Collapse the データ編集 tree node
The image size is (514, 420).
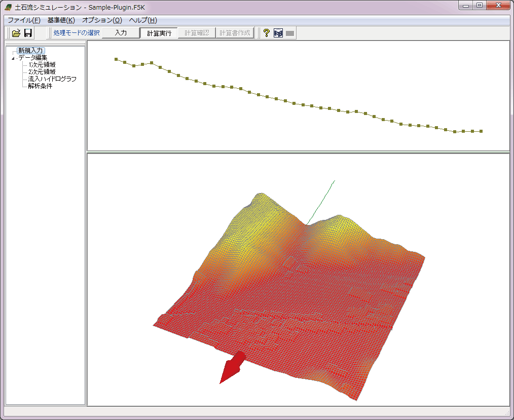coord(13,58)
